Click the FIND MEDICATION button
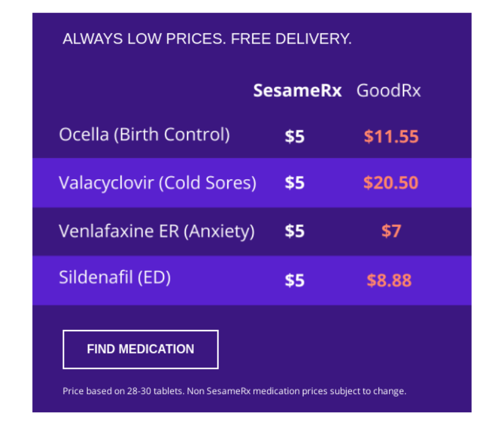The width and height of the screenshot is (504, 431). coord(140,349)
